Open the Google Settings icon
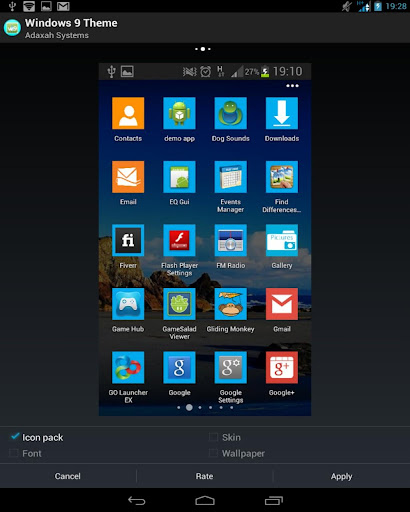 [231, 368]
